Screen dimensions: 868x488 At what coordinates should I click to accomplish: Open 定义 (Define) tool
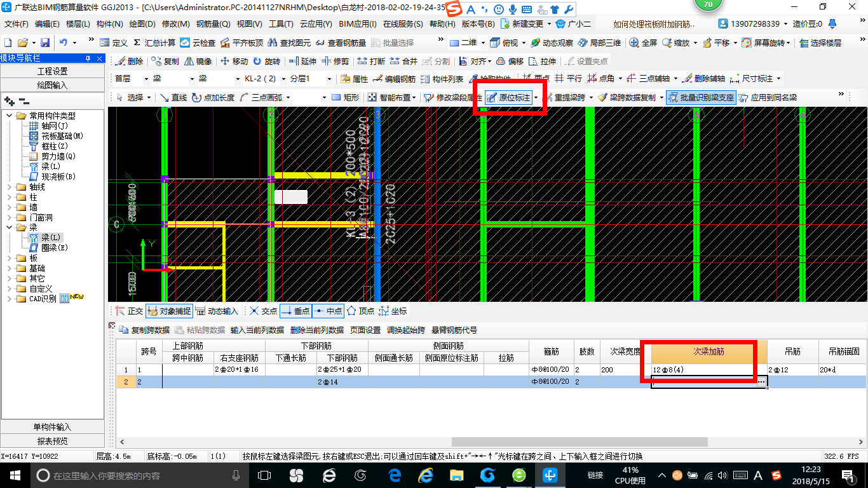(114, 43)
